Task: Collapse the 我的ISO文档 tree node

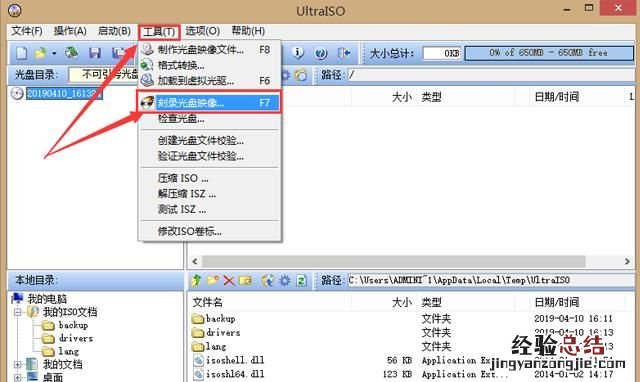Action: coord(18,312)
